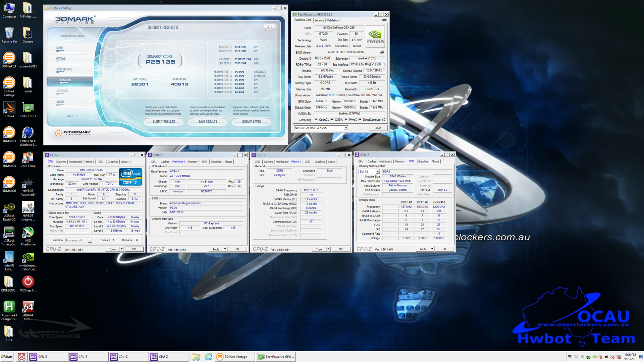Click the Submit Saved button

click(x=252, y=122)
